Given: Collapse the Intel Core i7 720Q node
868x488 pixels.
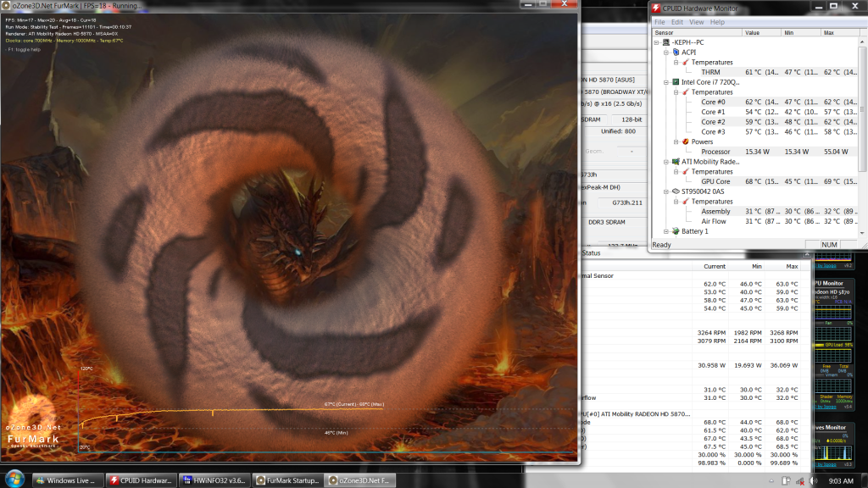Looking at the screenshot, I should click(666, 82).
